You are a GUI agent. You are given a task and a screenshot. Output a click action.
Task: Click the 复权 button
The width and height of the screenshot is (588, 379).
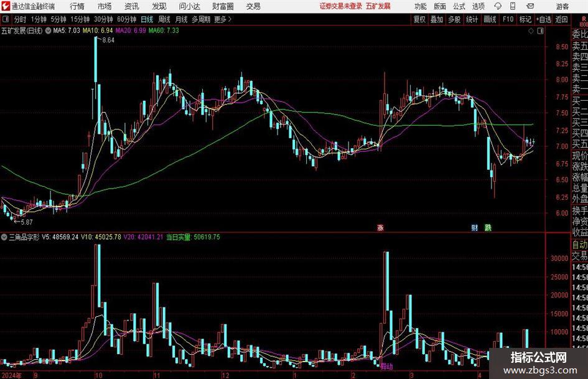419,19
